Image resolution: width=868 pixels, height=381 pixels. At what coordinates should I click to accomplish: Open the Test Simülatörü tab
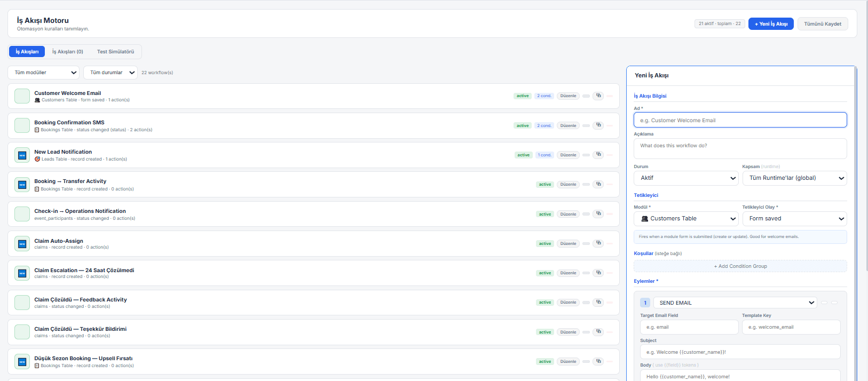(x=115, y=52)
